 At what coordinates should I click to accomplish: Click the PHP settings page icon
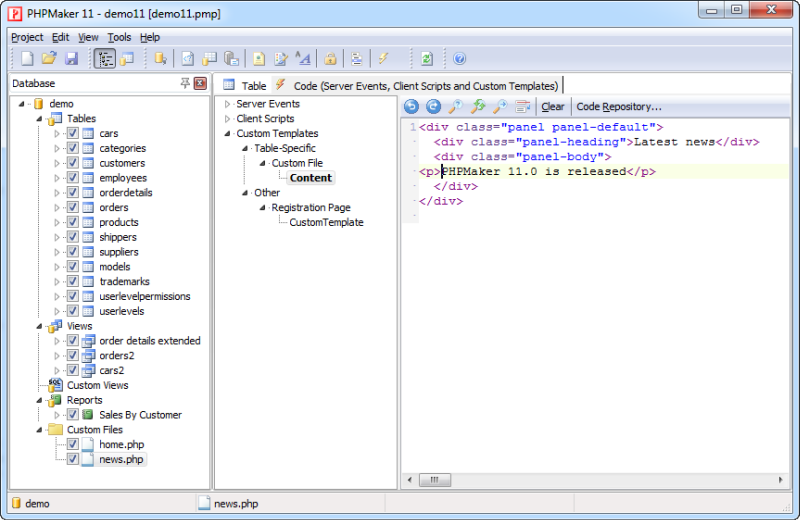[x=188, y=59]
